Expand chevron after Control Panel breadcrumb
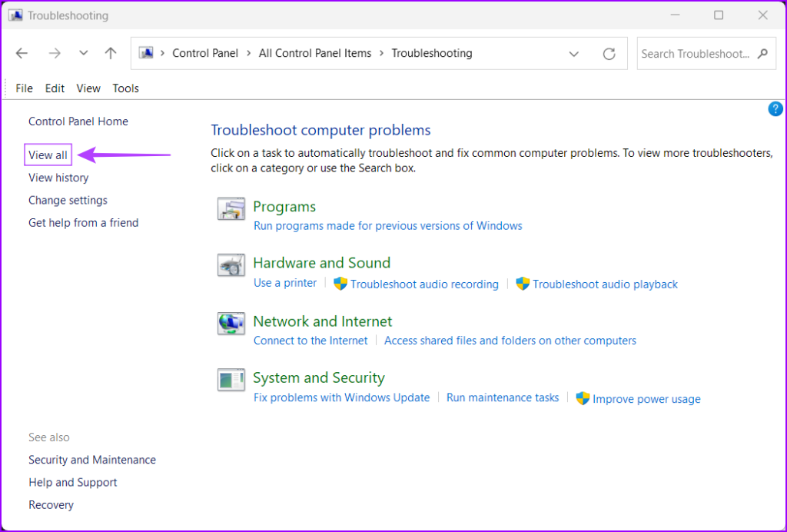This screenshot has width=787, height=532. click(x=248, y=53)
